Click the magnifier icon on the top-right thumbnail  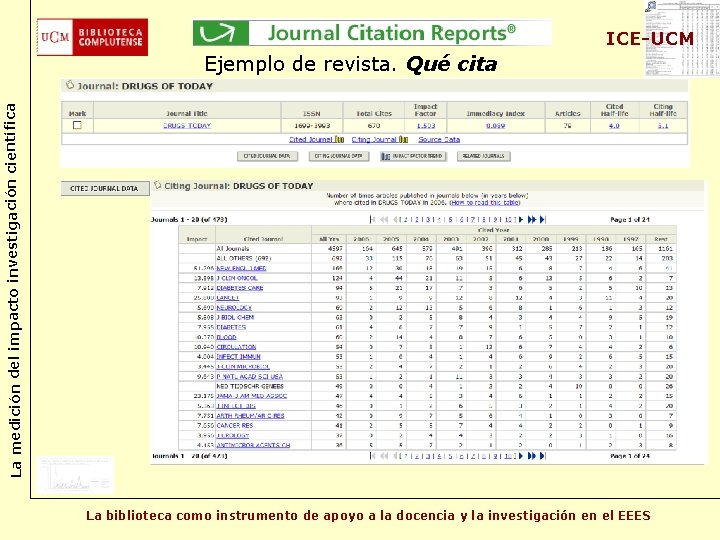pyautogui.click(x=650, y=6)
